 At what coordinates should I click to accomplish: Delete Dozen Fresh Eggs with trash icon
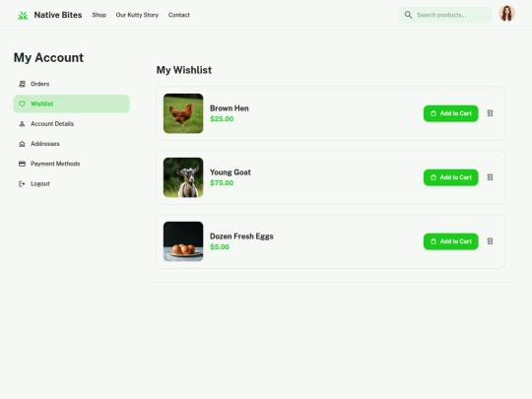[x=490, y=241]
